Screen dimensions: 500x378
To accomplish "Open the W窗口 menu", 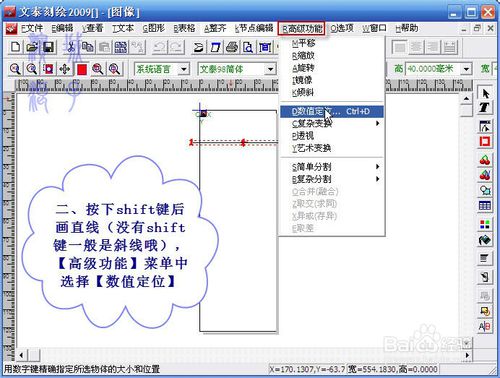I will click(x=374, y=28).
